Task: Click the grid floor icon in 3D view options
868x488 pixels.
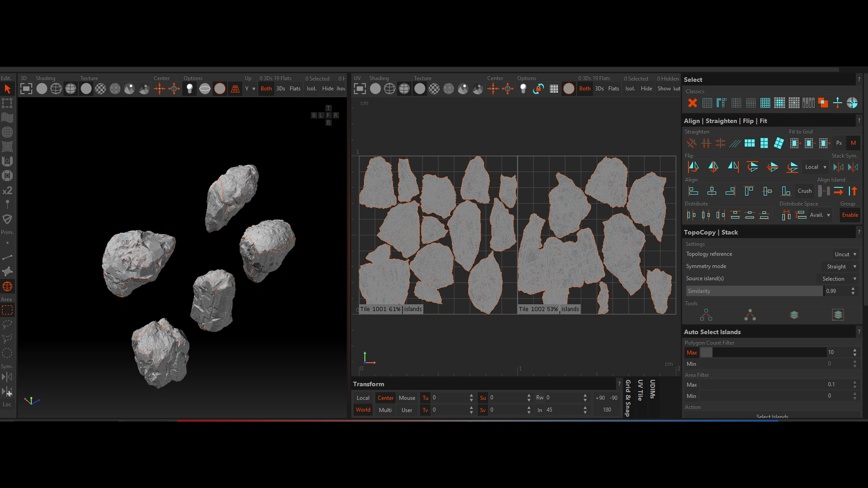Action: point(235,89)
